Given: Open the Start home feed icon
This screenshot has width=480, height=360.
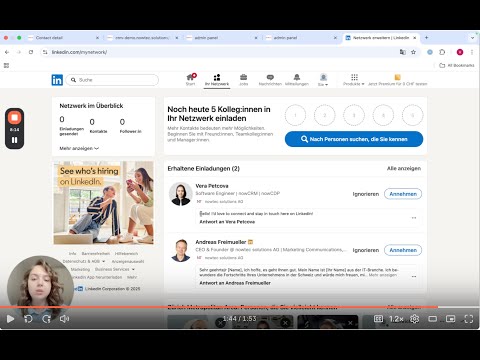Looking at the screenshot, I should [191, 80].
